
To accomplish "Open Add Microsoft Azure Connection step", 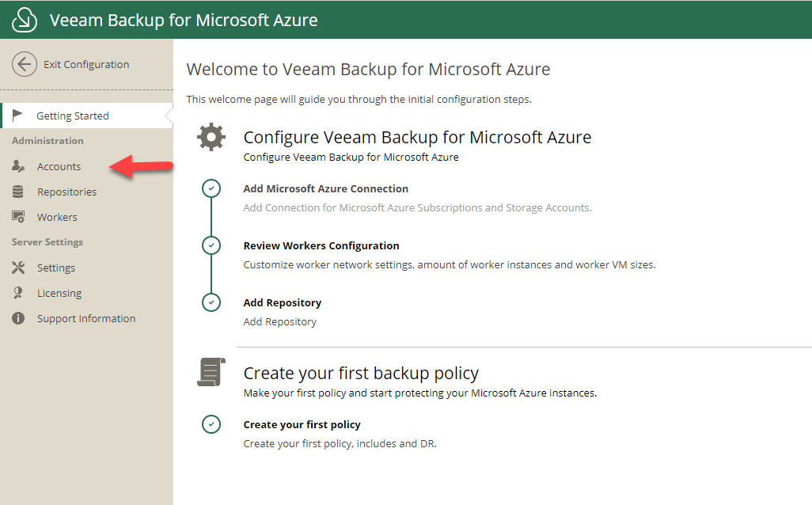I will tap(326, 188).
